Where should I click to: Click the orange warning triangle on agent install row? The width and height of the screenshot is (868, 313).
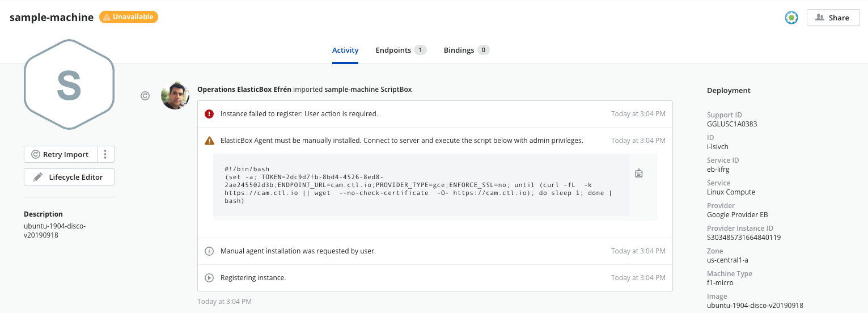pos(209,141)
